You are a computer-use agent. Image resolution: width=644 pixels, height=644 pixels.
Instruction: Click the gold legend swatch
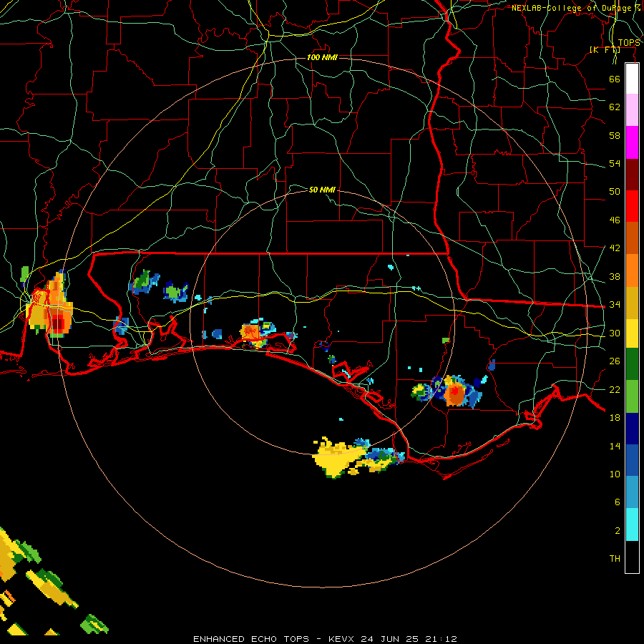click(632, 303)
